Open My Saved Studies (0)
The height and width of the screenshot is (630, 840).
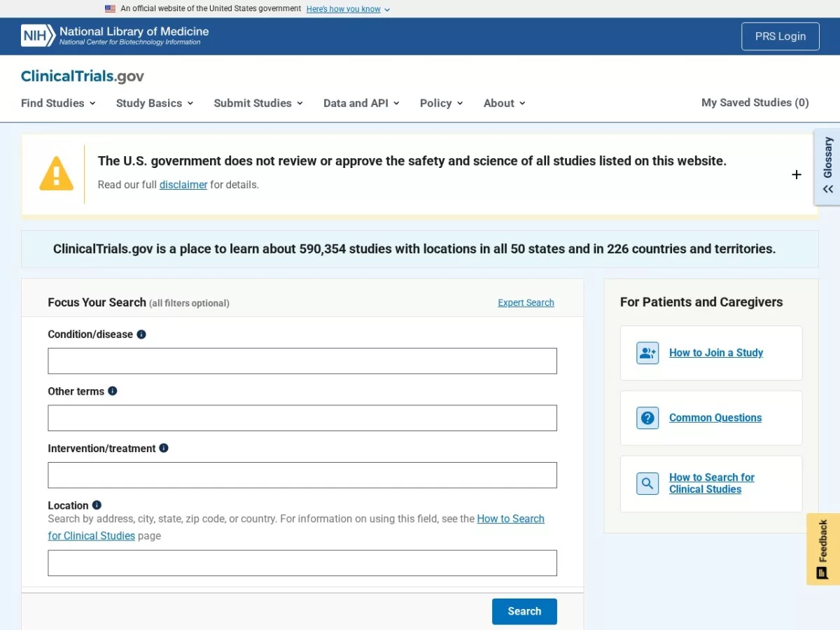755,102
